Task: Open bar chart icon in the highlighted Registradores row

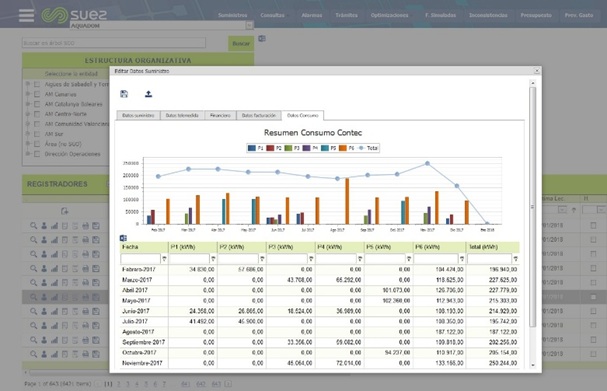Action: 54,297
